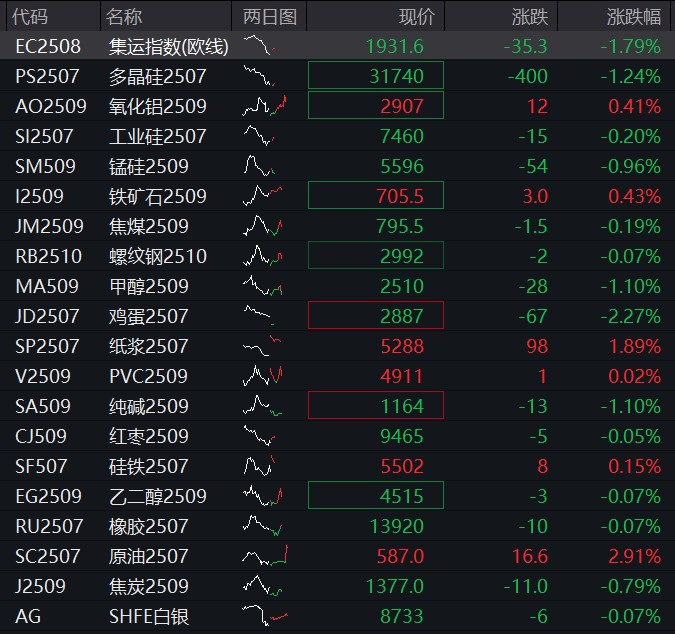Click price 2510
675x634 pixels.
click(x=402, y=286)
